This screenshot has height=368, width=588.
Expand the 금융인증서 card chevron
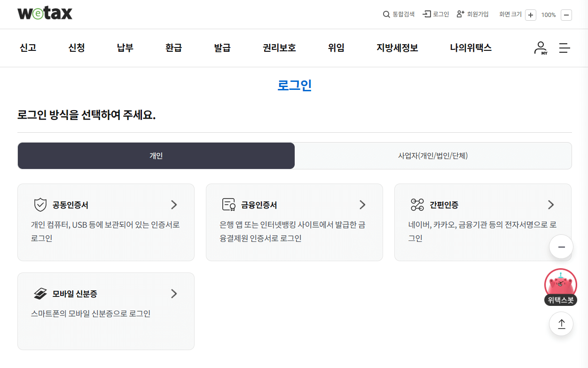coord(362,205)
